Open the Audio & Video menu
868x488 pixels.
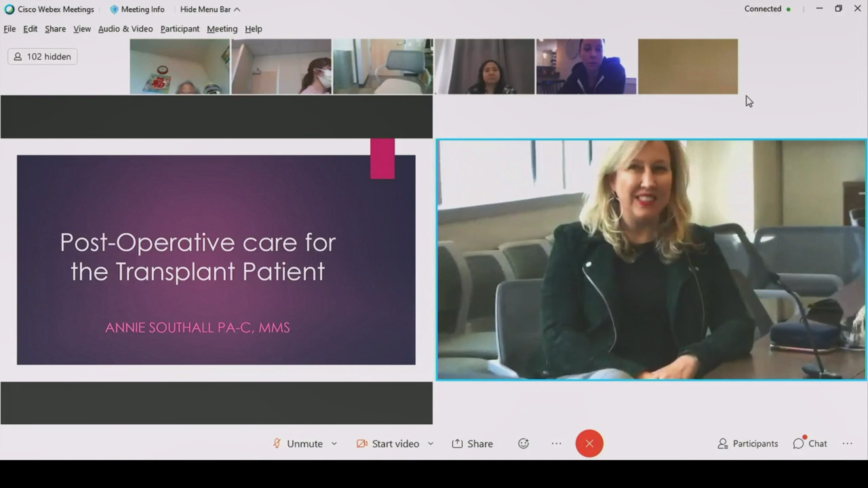(x=125, y=29)
